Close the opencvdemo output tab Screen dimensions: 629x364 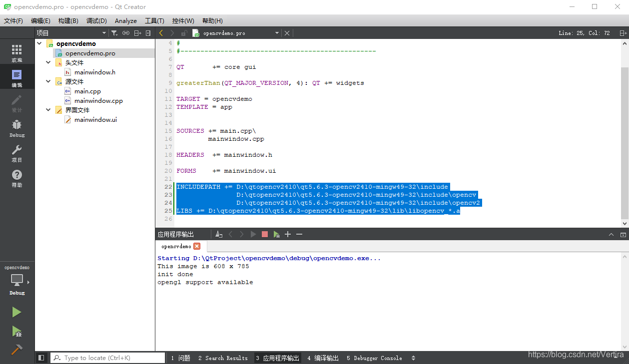point(197,246)
